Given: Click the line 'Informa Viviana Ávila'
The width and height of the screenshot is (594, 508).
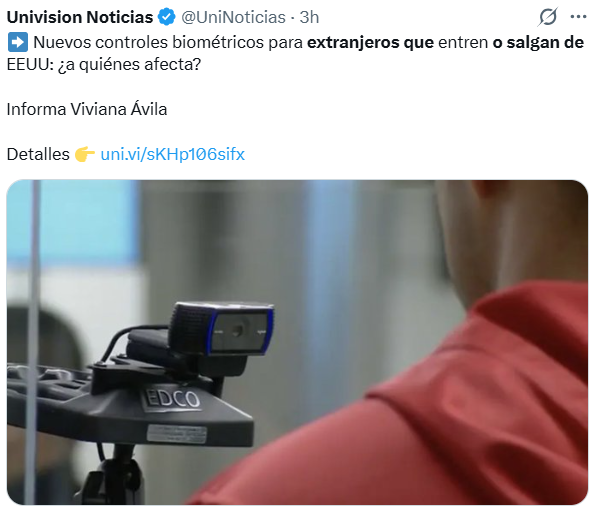Looking at the screenshot, I should (87, 109).
